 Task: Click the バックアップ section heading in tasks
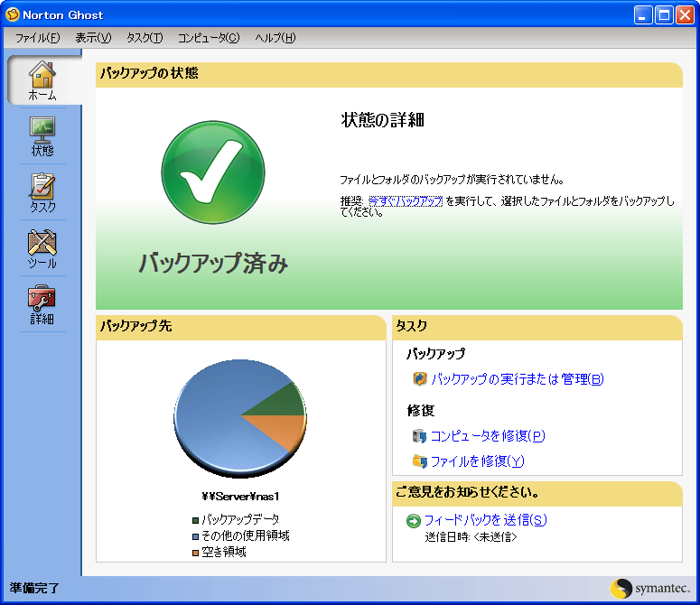pyautogui.click(x=435, y=354)
